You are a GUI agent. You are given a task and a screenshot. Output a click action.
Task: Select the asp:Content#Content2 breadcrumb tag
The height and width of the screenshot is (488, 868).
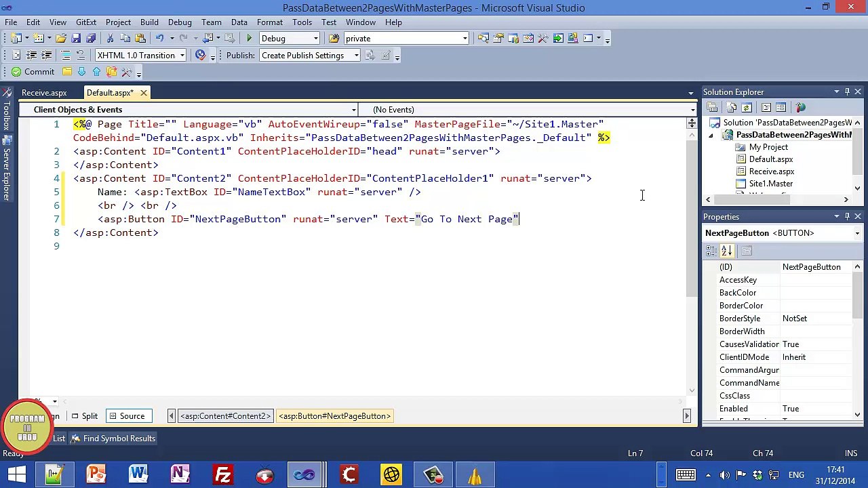[225, 416]
